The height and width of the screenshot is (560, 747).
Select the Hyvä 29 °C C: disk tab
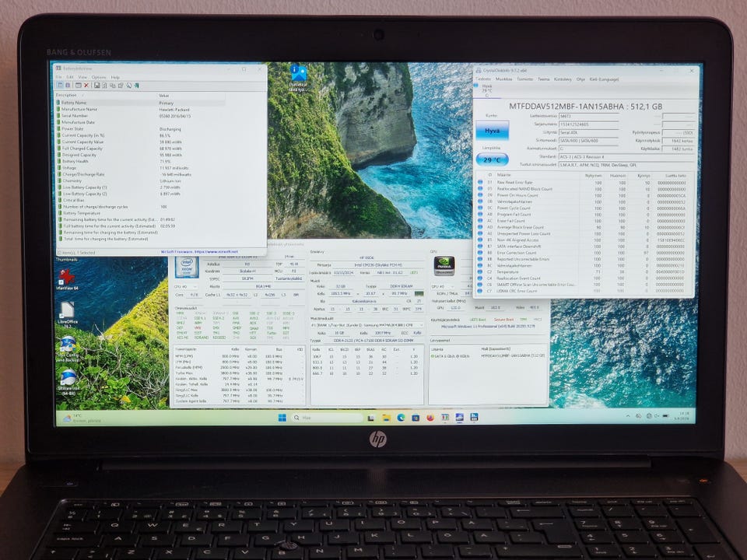(x=487, y=91)
